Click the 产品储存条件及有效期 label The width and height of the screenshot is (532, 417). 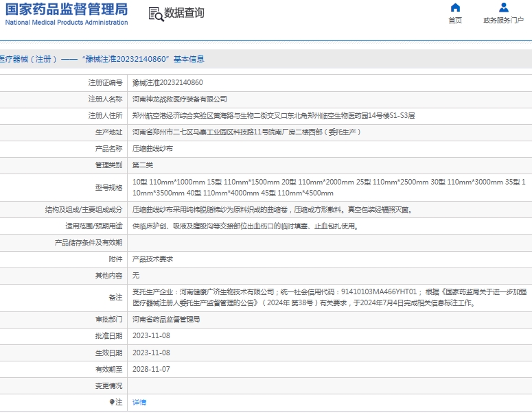(x=89, y=242)
